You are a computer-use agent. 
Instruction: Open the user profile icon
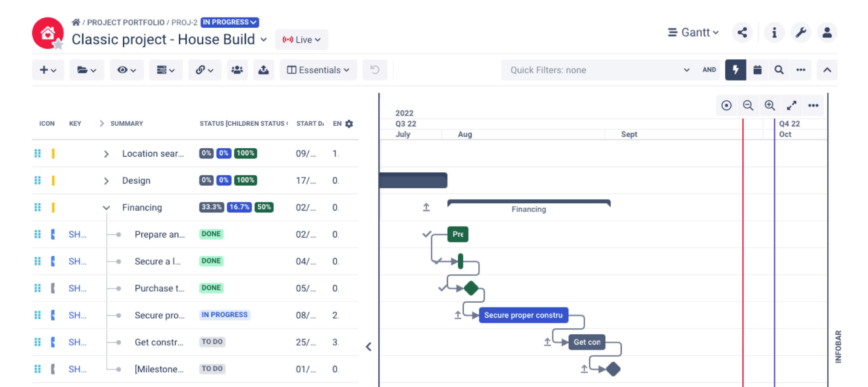pyautogui.click(x=827, y=33)
